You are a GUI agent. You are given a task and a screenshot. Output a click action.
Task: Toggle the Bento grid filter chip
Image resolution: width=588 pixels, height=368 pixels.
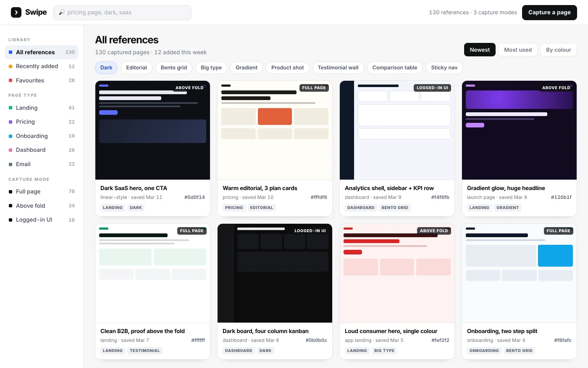pos(174,68)
